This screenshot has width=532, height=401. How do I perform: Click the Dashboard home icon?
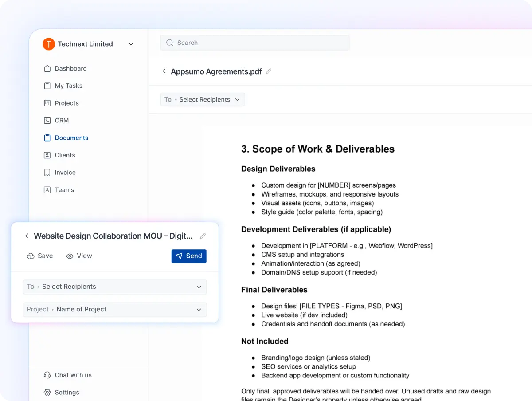(x=47, y=68)
